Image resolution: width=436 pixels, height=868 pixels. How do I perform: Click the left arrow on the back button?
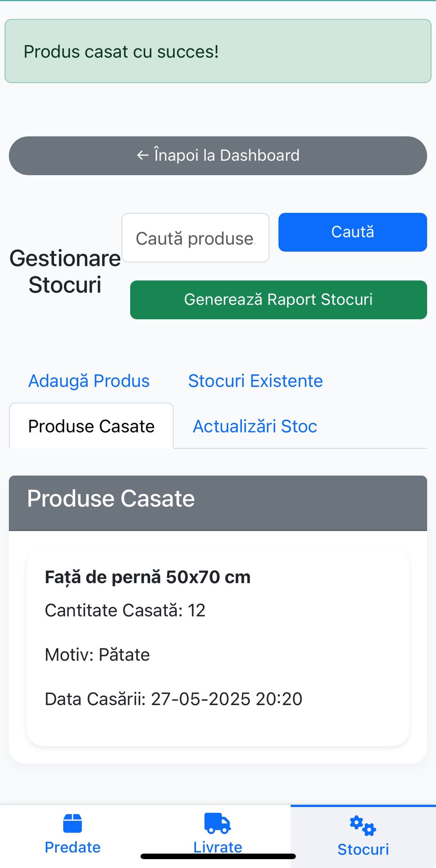tap(143, 156)
